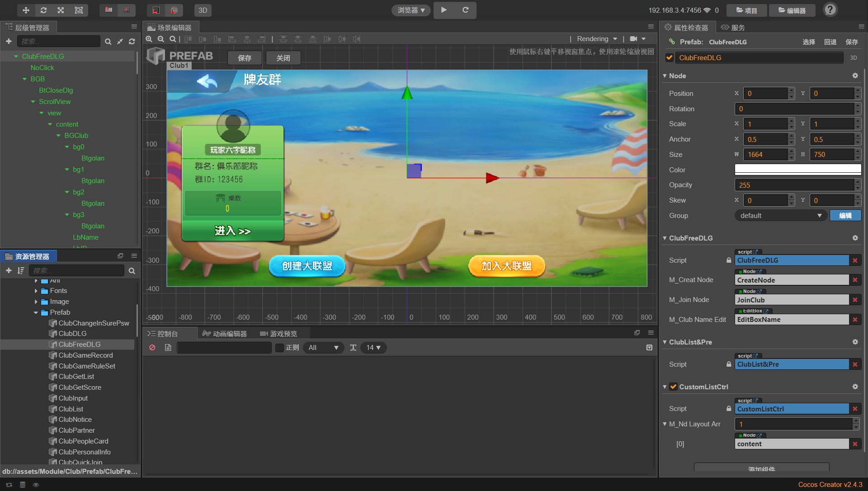This screenshot has width=868, height=491.
Task: Open the white Color swatch
Action: [797, 170]
